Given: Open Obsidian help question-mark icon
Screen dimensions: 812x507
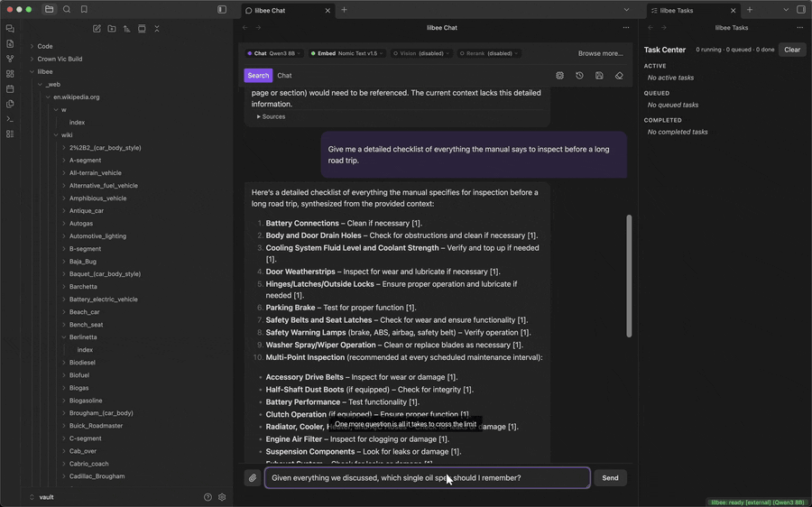Looking at the screenshot, I should (208, 497).
